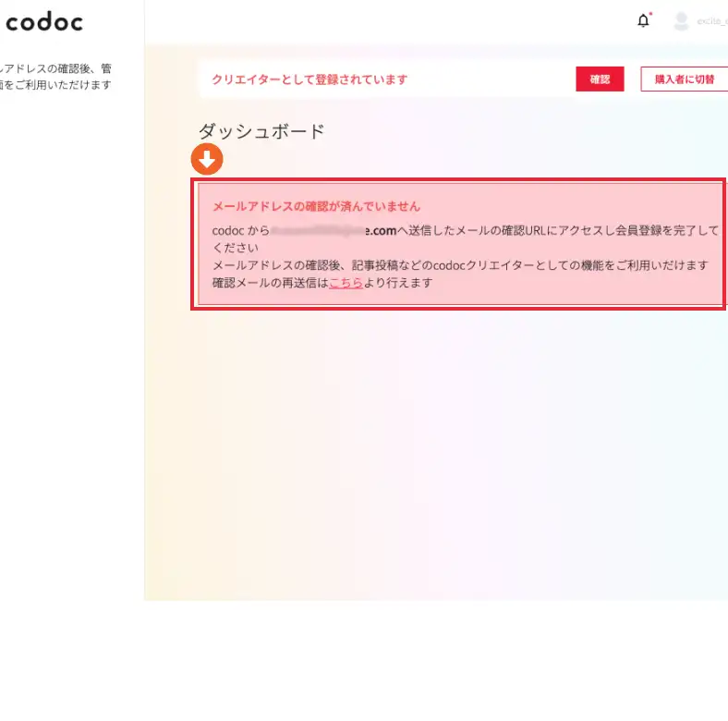The height and width of the screenshot is (721, 728).
Task: Click the ダッシュボード heading
Action: pyautogui.click(x=261, y=131)
